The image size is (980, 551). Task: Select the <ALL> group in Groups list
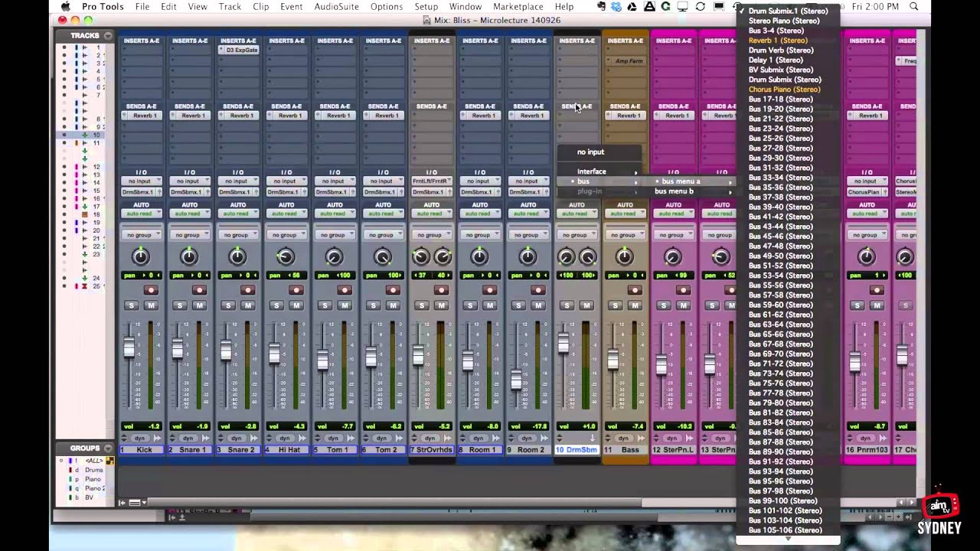click(94, 461)
